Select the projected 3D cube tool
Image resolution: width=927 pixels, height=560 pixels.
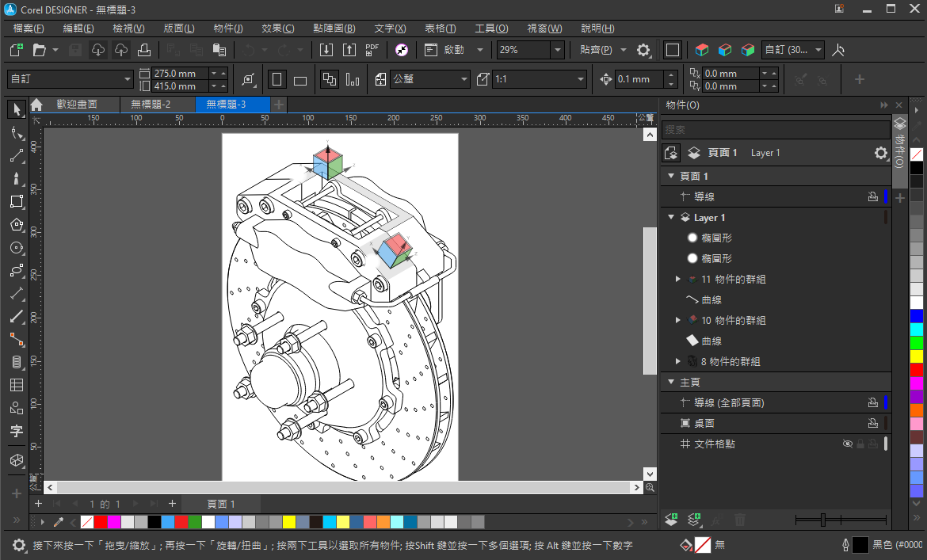pyautogui.click(x=17, y=460)
